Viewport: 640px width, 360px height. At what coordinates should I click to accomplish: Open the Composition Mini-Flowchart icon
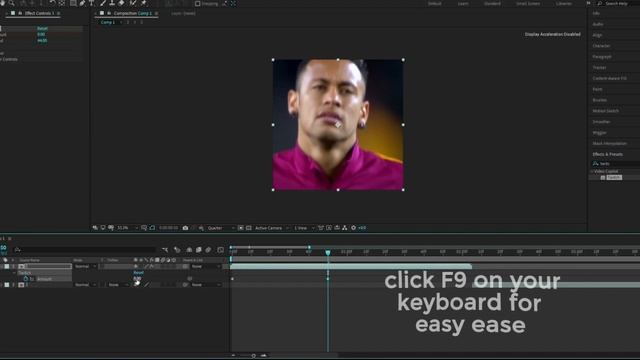[165, 250]
